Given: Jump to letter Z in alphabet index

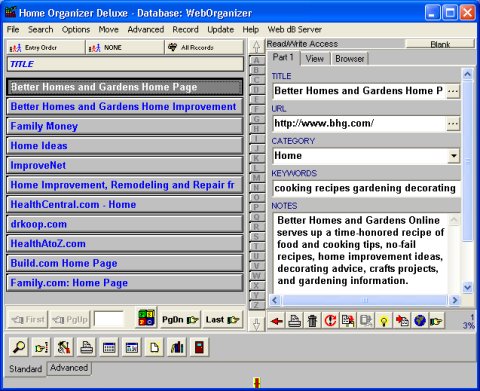Looking at the screenshot, I should point(256,305).
